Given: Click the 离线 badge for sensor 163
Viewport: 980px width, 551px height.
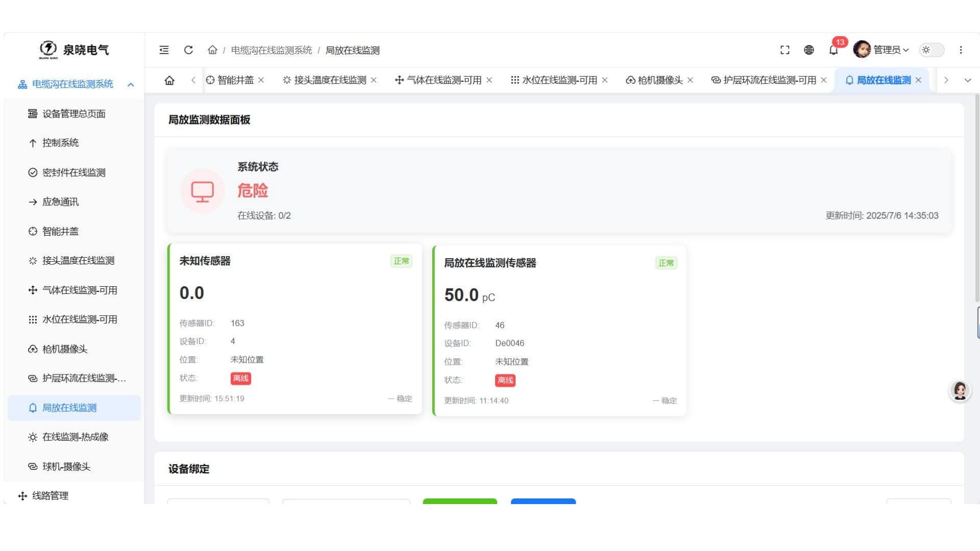Looking at the screenshot, I should click(240, 379).
